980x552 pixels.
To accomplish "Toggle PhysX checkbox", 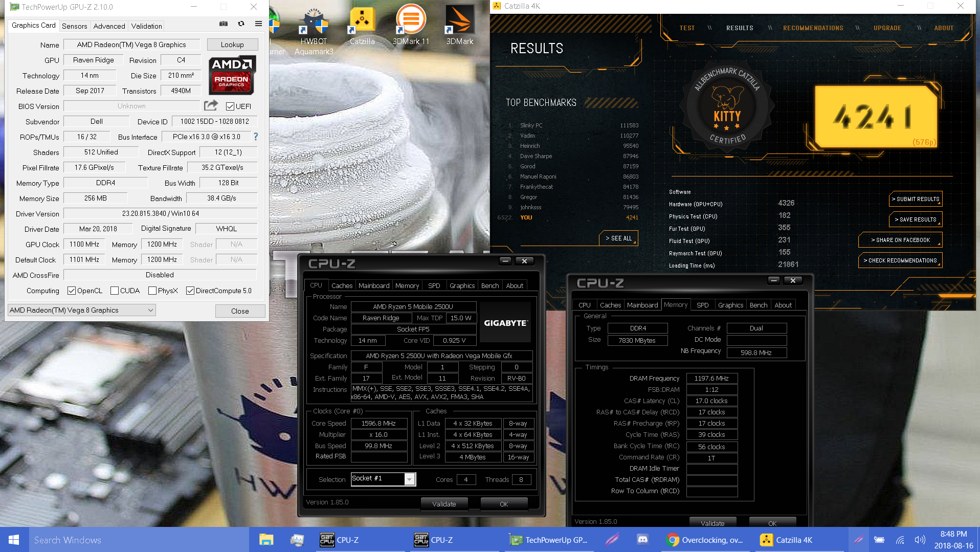I will pos(152,291).
